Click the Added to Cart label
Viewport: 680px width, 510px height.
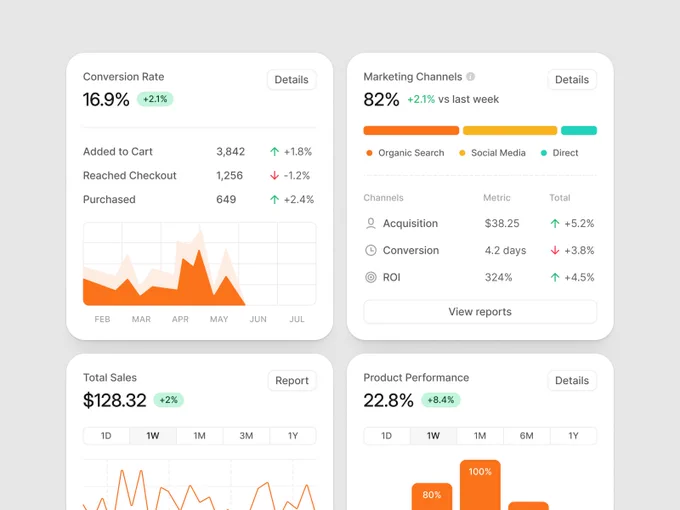[x=118, y=152]
